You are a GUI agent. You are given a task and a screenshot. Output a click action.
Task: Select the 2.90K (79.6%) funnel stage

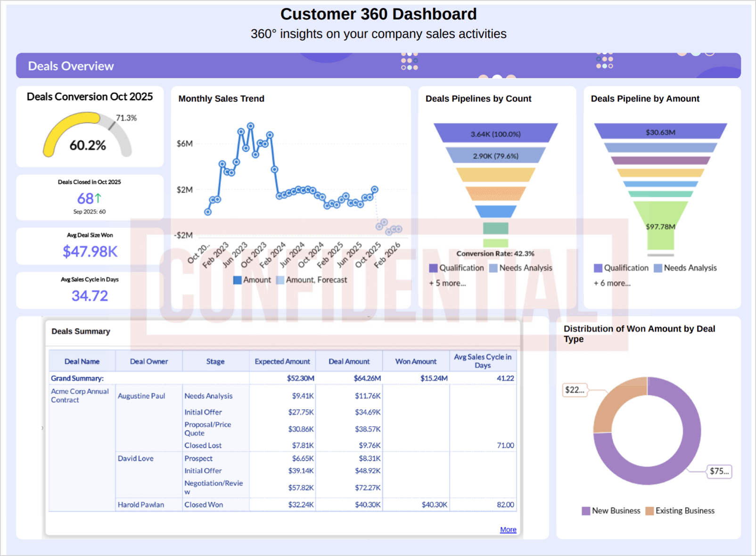[x=495, y=155]
